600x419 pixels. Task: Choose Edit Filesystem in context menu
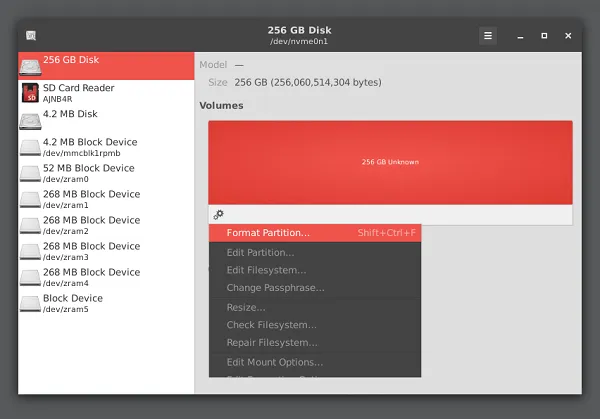266,270
